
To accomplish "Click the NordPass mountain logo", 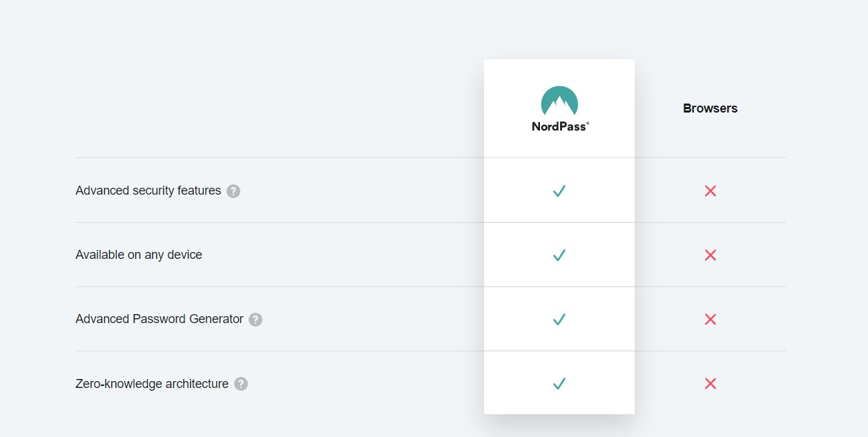I will click(x=559, y=101).
